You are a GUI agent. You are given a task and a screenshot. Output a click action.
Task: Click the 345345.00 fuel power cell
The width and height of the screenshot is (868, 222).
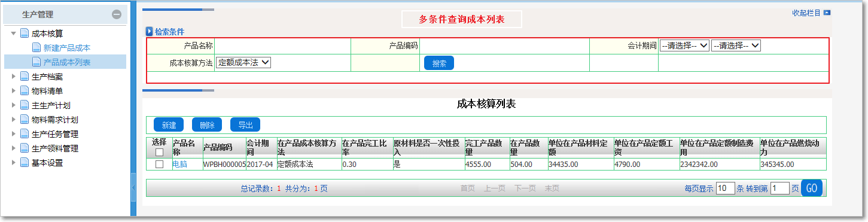coord(793,164)
